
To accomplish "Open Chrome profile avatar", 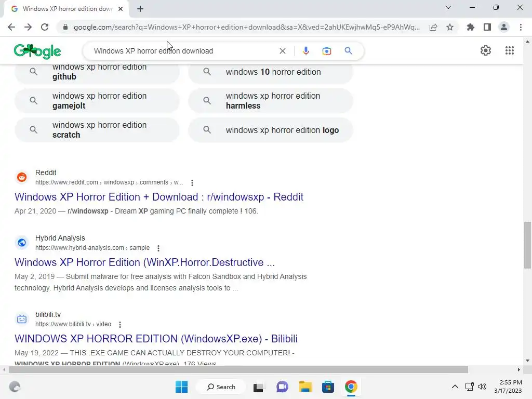I will pyautogui.click(x=504, y=27).
